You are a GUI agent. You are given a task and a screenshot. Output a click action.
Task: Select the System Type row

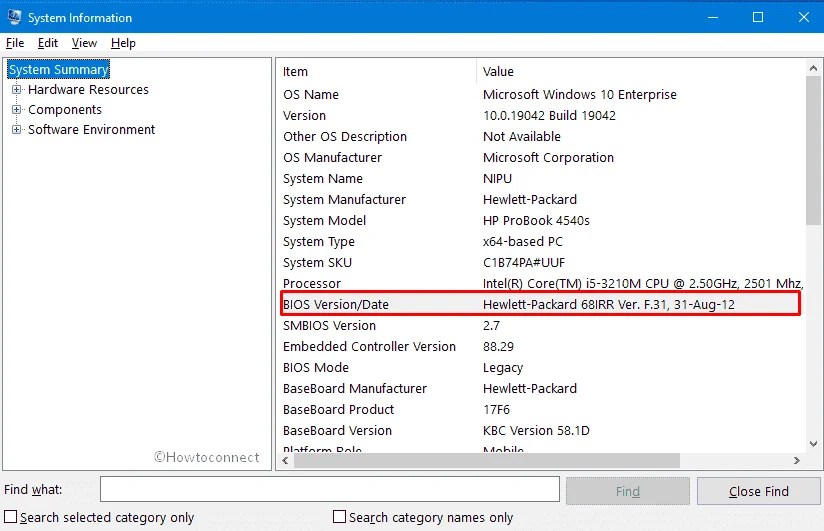point(541,242)
